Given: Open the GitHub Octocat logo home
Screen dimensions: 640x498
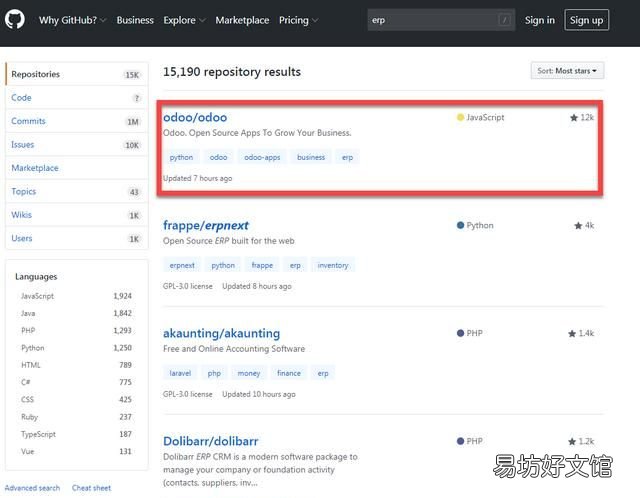Looking at the screenshot, I should [15, 19].
